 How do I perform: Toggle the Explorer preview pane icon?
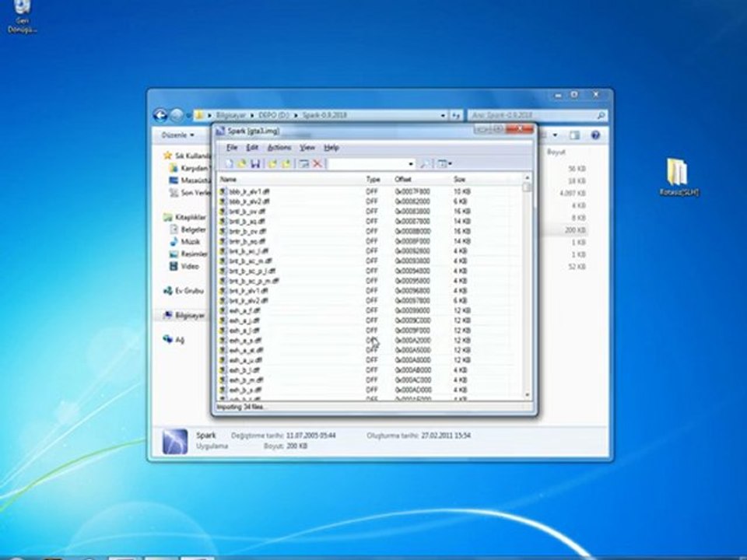click(574, 135)
